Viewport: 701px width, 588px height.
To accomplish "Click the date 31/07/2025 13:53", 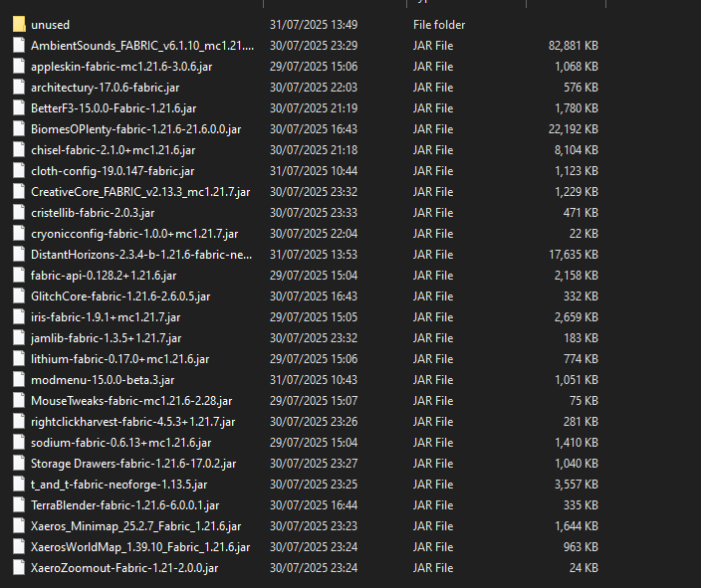I will pos(314,255).
